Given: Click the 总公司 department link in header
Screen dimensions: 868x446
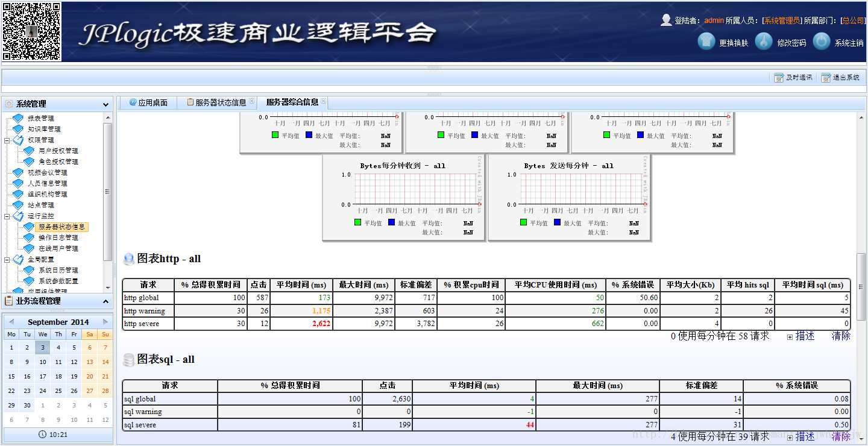Looking at the screenshot, I should tap(853, 20).
